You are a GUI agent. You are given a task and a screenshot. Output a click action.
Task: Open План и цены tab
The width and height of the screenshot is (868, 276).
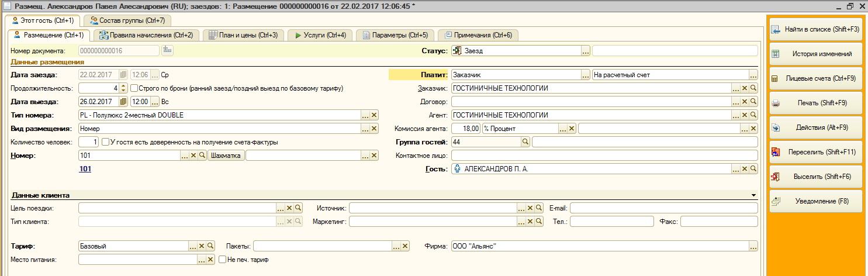244,35
